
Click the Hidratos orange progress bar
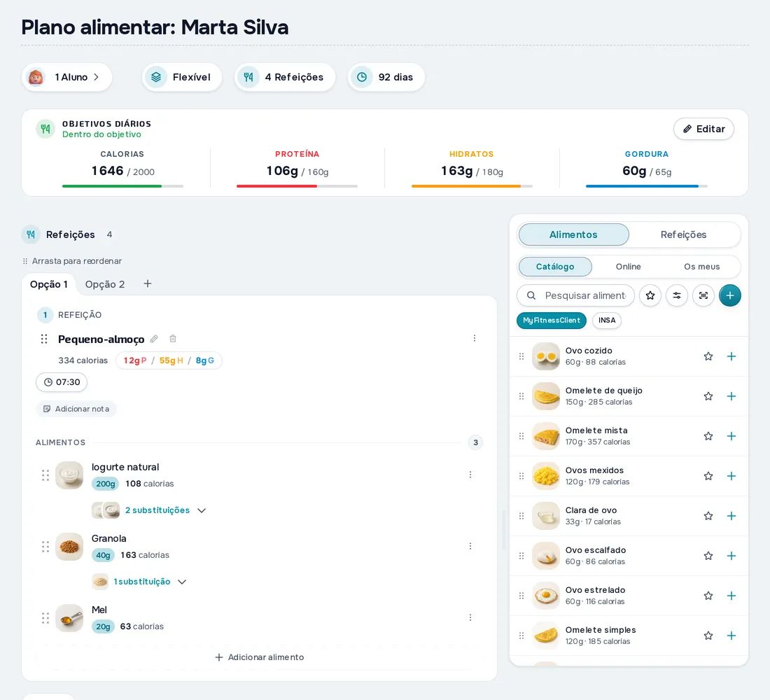(x=472, y=186)
